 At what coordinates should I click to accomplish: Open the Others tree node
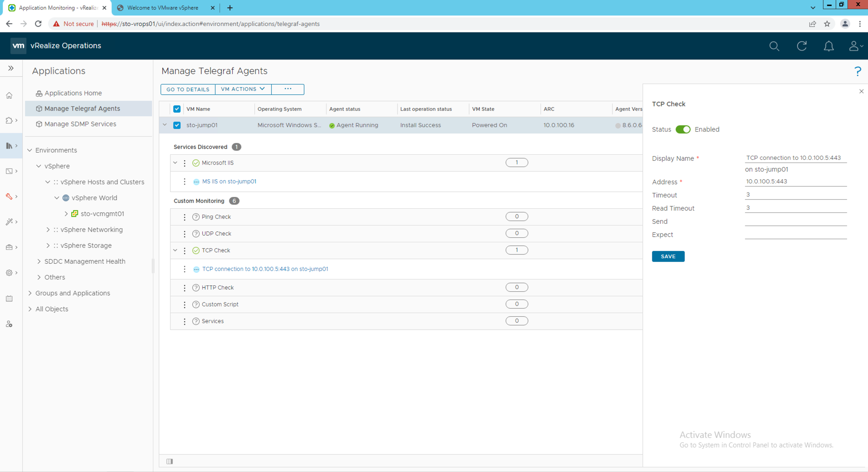pos(54,277)
